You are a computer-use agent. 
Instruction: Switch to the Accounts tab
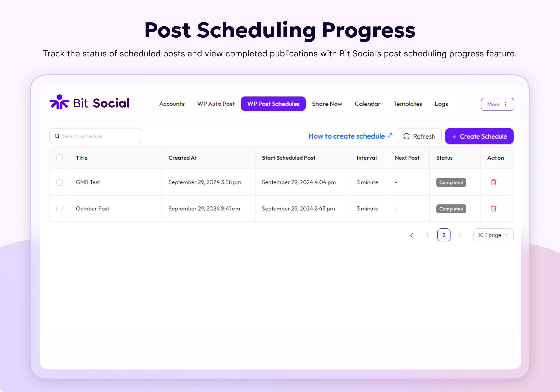(171, 103)
